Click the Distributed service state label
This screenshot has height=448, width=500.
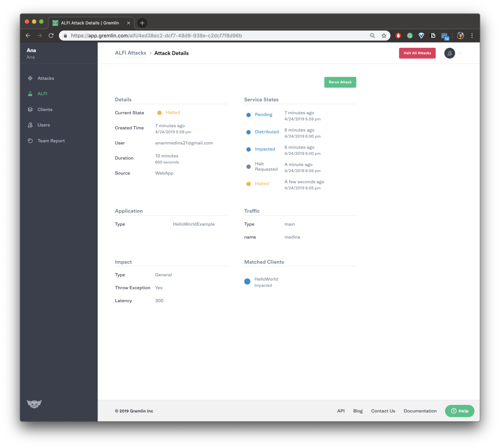pyautogui.click(x=267, y=132)
